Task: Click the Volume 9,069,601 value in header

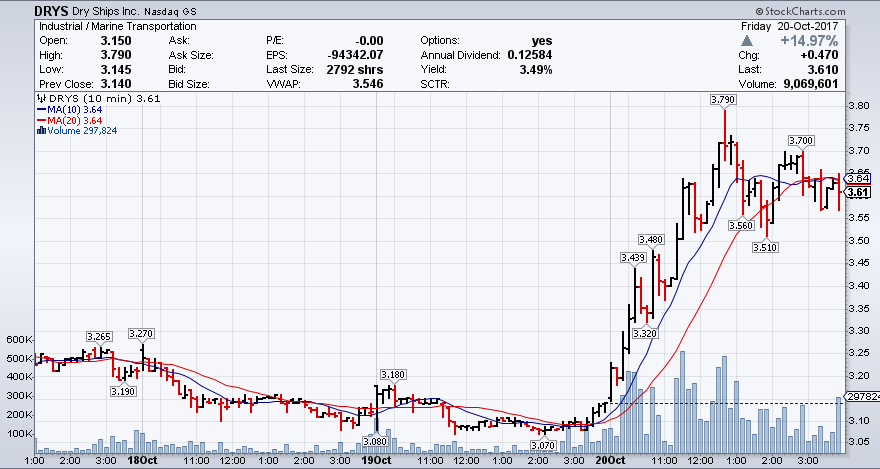Action: [806, 85]
